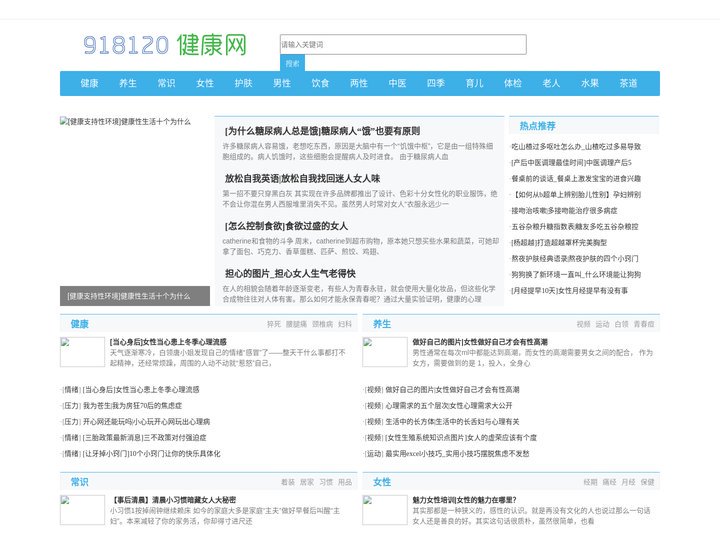Open featured title 当心身后 女性当心患上冬季心理流感
This screenshot has height=540, width=720.
pyautogui.click(x=168, y=342)
